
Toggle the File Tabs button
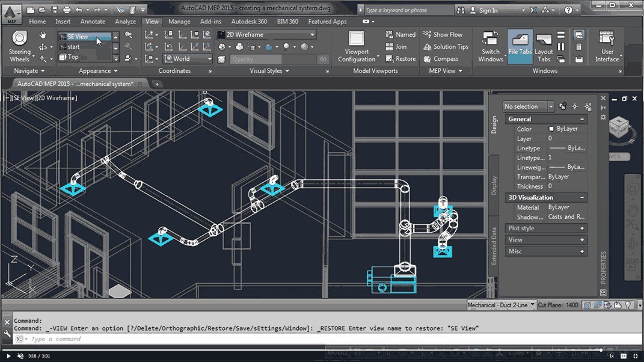point(520,46)
